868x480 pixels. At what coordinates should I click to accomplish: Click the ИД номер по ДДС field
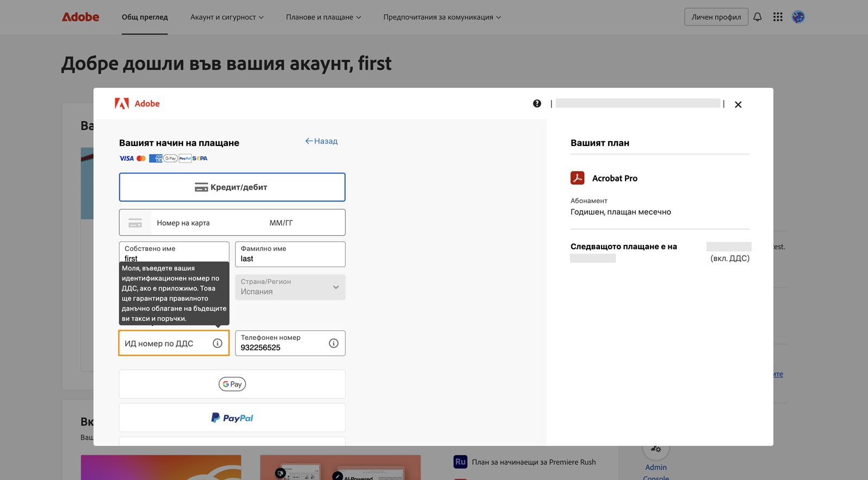coord(174,343)
